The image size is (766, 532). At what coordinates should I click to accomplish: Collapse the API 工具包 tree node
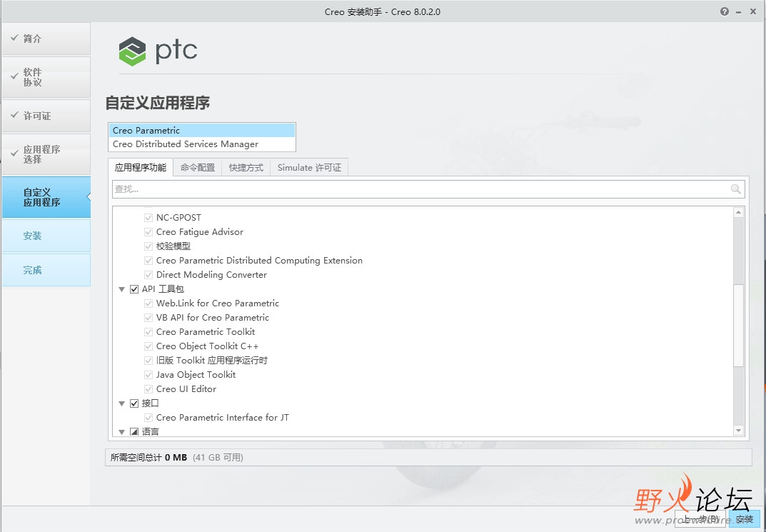coord(121,289)
